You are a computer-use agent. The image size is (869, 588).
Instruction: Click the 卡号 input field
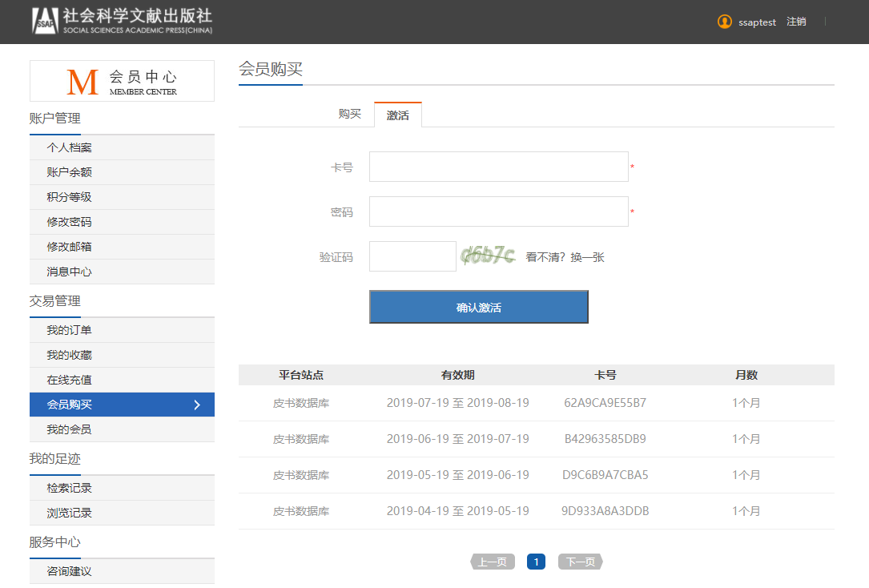[498, 167]
